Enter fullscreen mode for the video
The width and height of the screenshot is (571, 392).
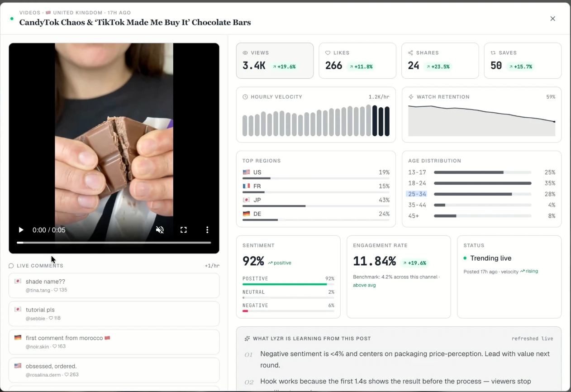[184, 230]
